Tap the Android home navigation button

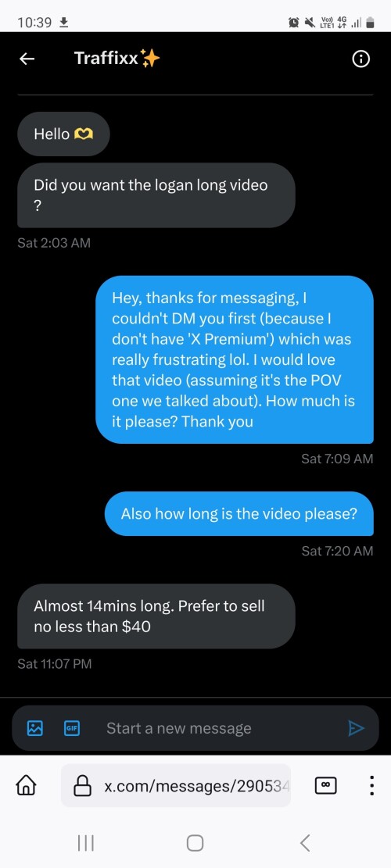coord(195,843)
